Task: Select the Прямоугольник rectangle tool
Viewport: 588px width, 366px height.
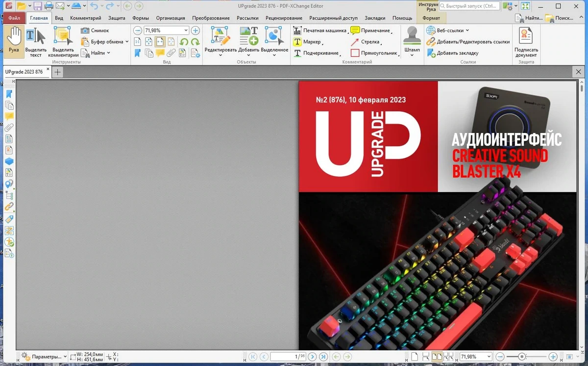Action: click(374, 53)
